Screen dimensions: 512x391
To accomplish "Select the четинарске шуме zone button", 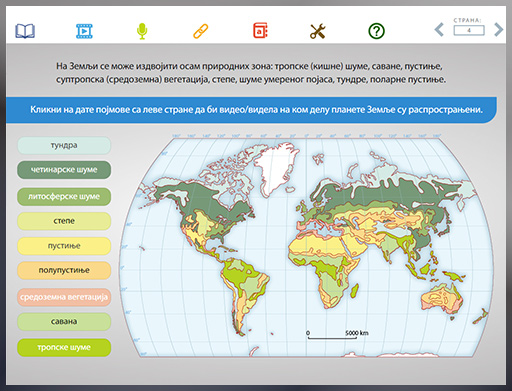I will tap(64, 170).
